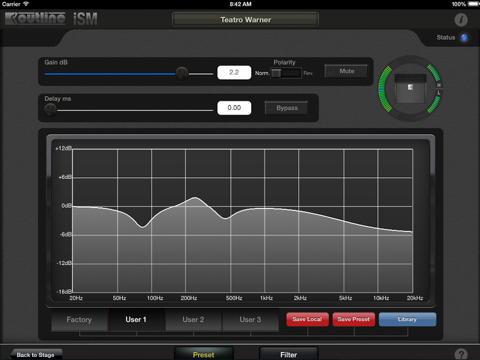This screenshot has width=480, height=360.
Task: Open the Library button
Action: 407,319
